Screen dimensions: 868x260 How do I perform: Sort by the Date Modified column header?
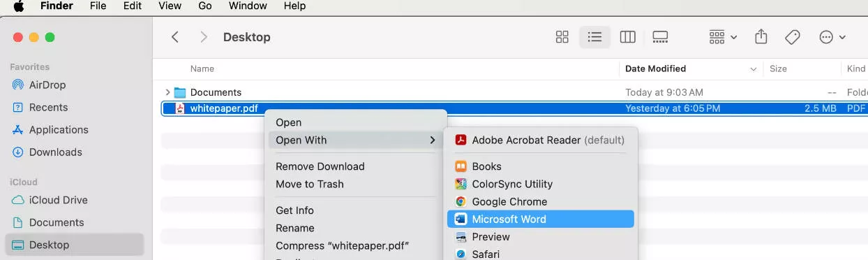click(655, 68)
